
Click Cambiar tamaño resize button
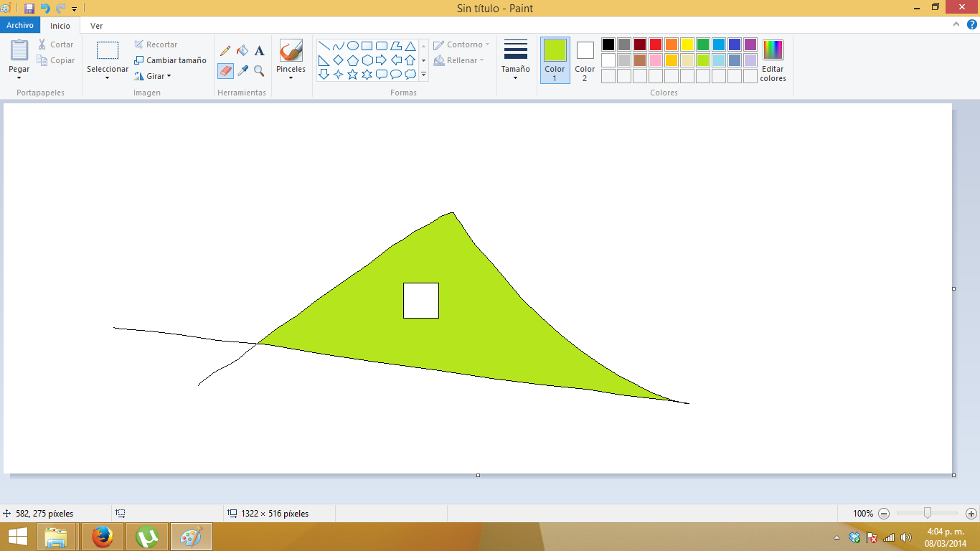170,60
